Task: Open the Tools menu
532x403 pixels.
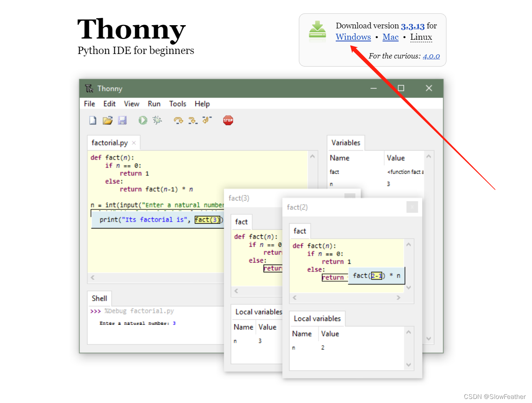Action: (x=178, y=104)
